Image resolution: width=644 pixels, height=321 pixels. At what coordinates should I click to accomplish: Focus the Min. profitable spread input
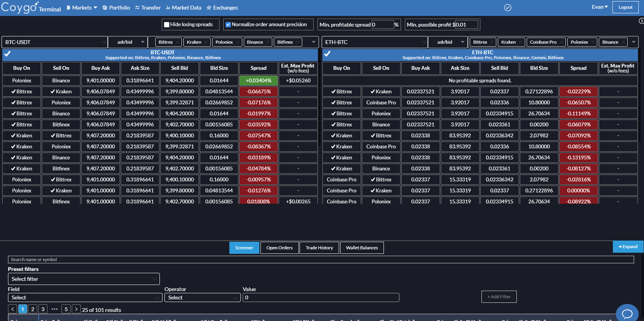pos(382,25)
